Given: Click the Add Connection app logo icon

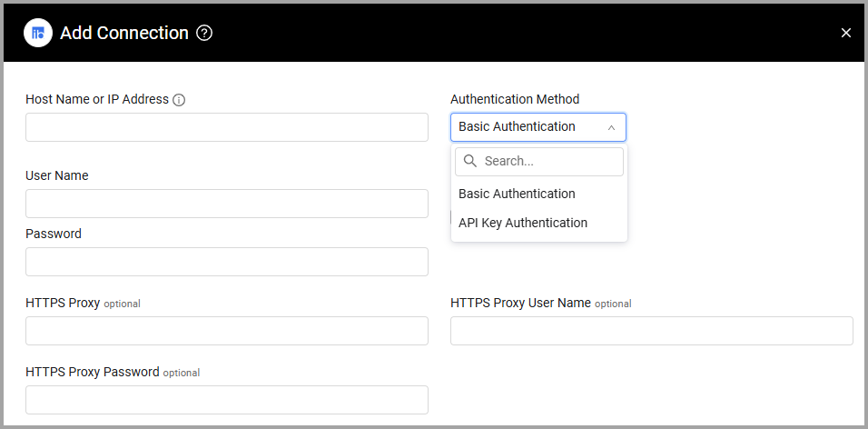Looking at the screenshot, I should [38, 33].
